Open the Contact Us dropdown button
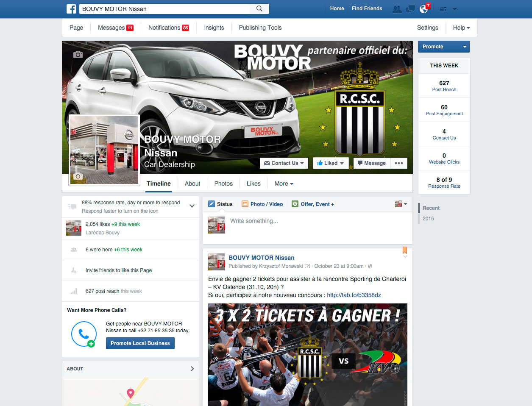Screen dimensions: 532x406 pos(284,163)
